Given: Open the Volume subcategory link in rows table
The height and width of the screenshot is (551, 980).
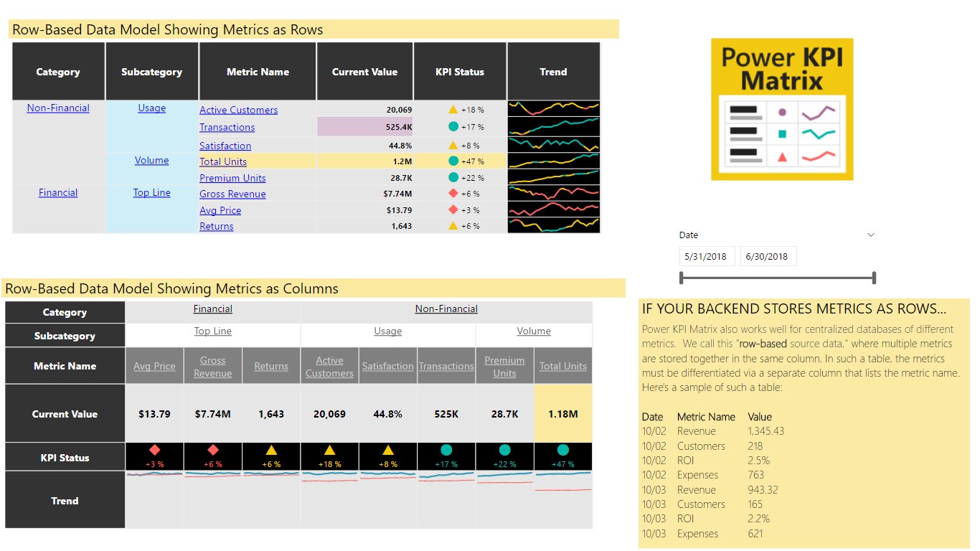Looking at the screenshot, I should [x=151, y=160].
